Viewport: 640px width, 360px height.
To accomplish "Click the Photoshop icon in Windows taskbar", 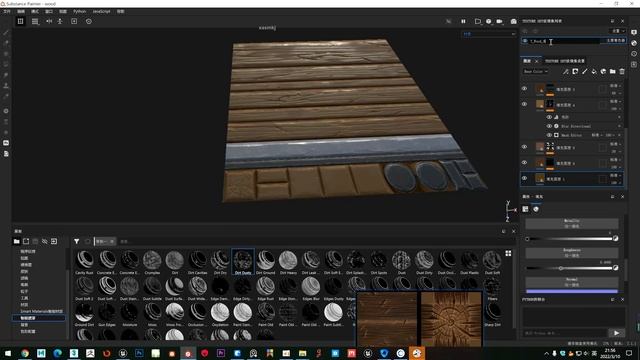I will pyautogui.click(x=139, y=353).
